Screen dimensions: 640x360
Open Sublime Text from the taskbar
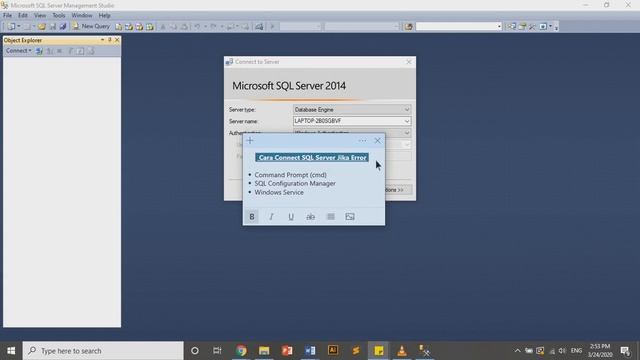[x=356, y=351]
